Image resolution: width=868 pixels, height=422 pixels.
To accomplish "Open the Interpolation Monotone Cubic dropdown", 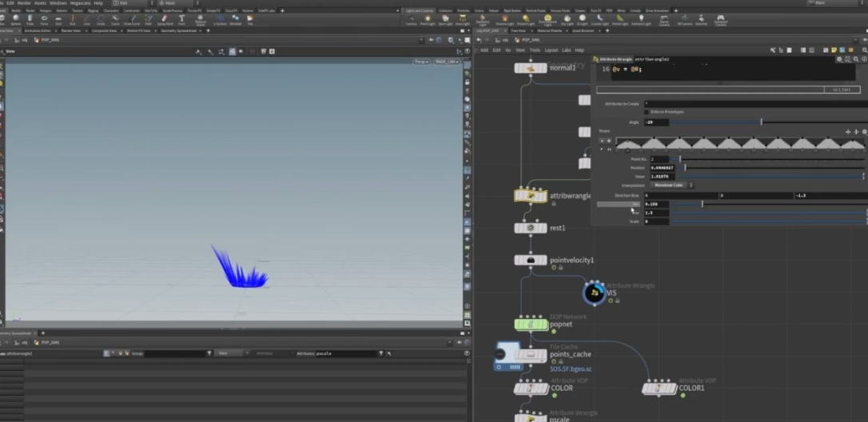I will click(x=671, y=185).
